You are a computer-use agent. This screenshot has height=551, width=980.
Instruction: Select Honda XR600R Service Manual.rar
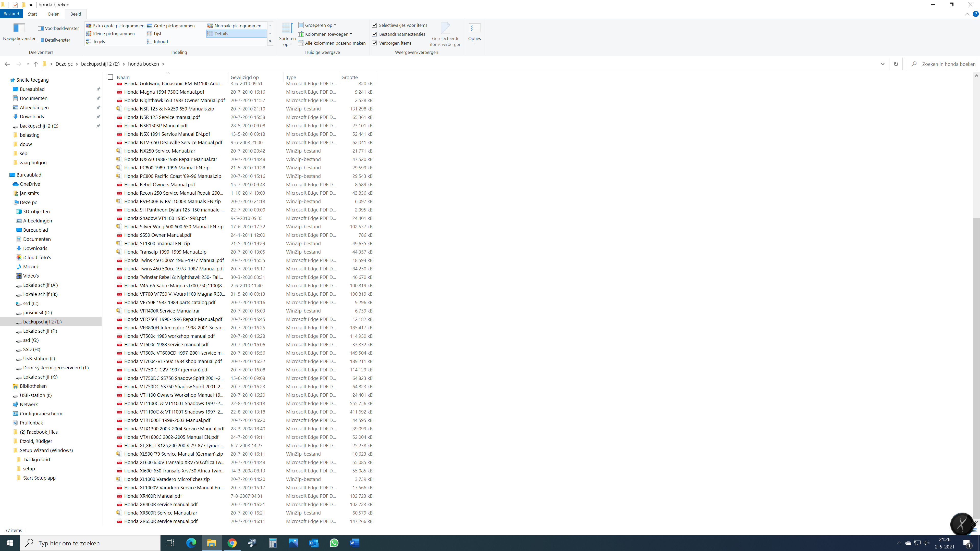pyautogui.click(x=161, y=512)
